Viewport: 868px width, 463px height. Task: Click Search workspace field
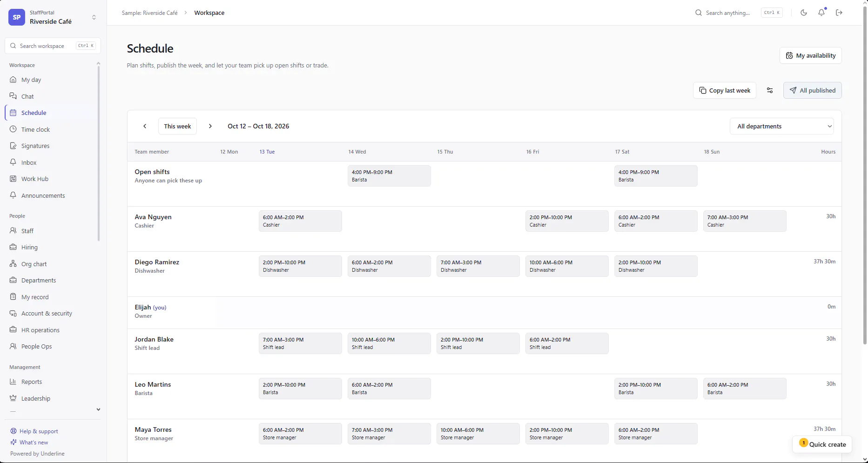click(53, 46)
